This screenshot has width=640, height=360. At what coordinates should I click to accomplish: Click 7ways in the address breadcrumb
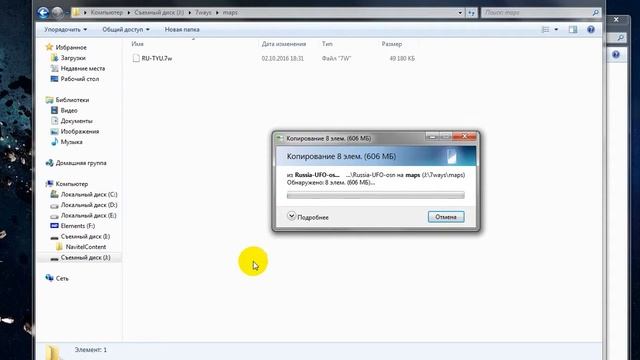(203, 13)
